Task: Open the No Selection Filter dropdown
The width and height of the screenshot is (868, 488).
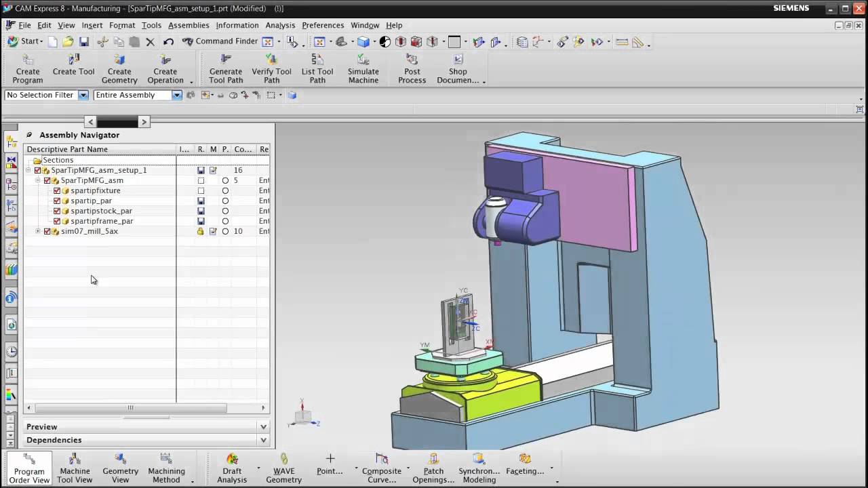Action: tap(83, 95)
